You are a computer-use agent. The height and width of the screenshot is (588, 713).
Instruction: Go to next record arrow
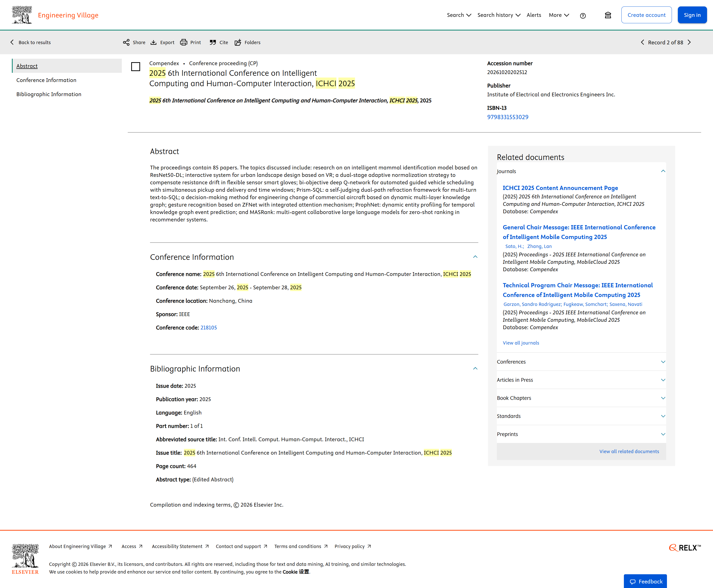point(689,42)
